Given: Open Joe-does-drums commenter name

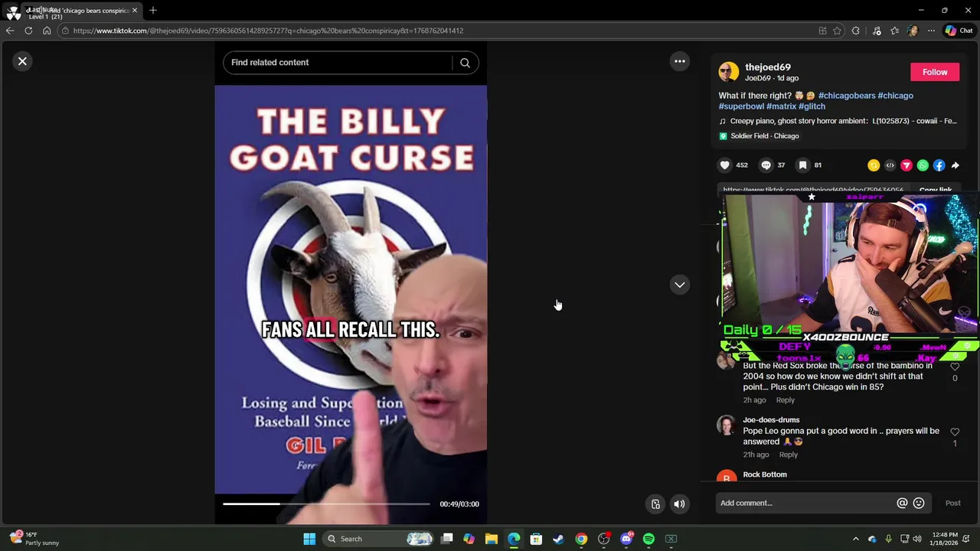Looking at the screenshot, I should [x=771, y=420].
